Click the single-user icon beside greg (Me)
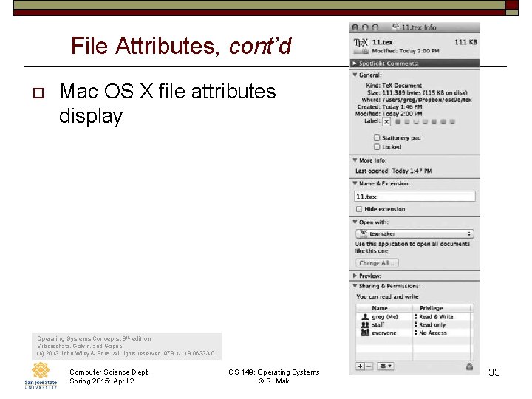Screen dimensions: 532x399 (x=365, y=316)
